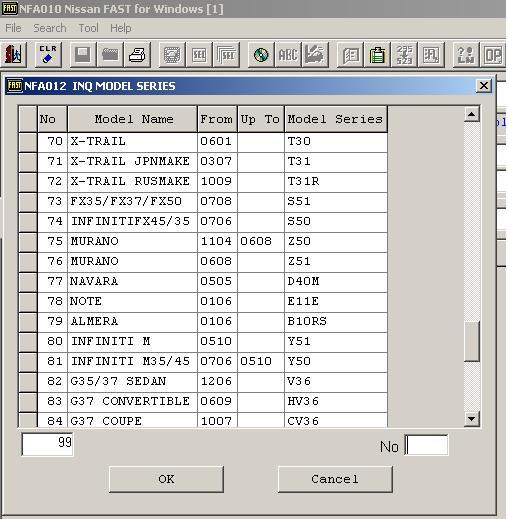Screen dimensions: 508x519
Task: Click the FAST icon in dialog title bar
Action: tap(15, 86)
